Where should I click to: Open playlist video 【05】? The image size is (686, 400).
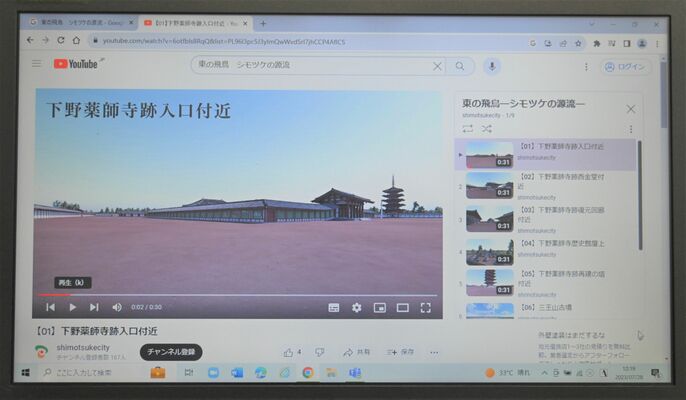pyautogui.click(x=546, y=283)
